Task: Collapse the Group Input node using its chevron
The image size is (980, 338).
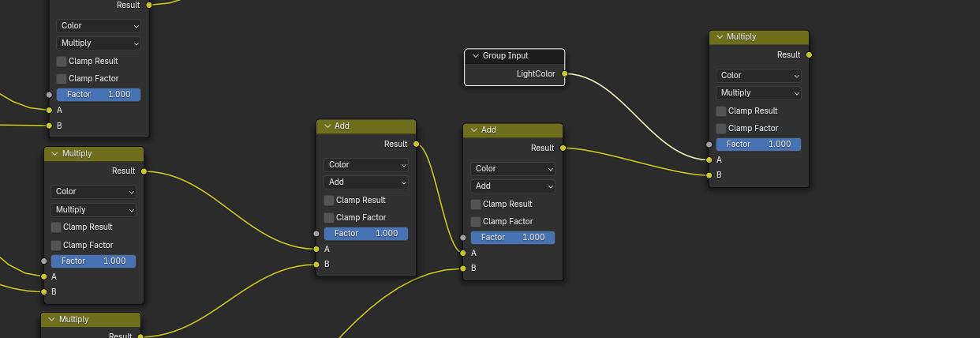Action: pos(475,56)
